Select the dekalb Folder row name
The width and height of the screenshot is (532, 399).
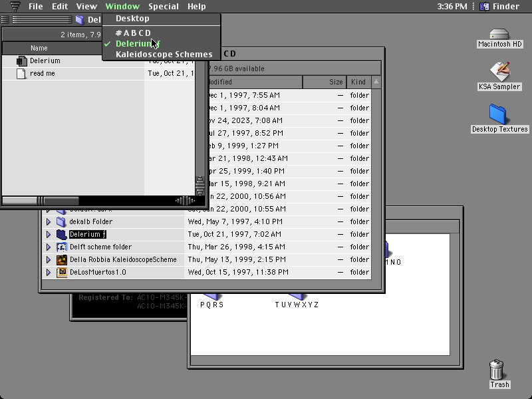coord(90,221)
